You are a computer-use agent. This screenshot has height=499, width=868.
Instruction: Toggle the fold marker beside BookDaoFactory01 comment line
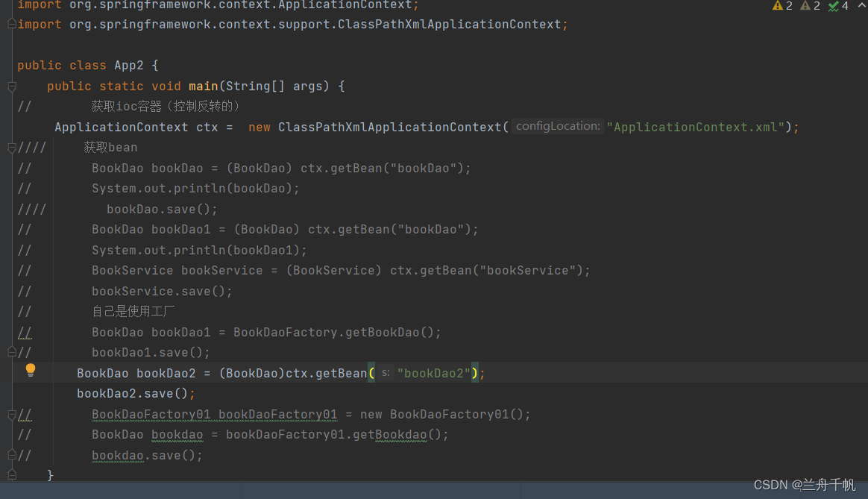[12, 414]
